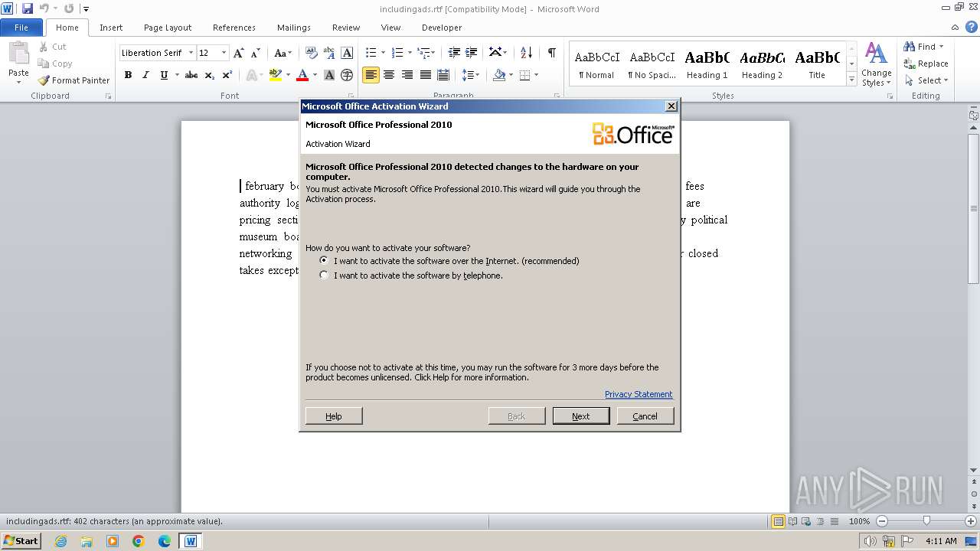Switch to the Insert tab
This screenshot has height=551, width=980.
click(x=111, y=28)
